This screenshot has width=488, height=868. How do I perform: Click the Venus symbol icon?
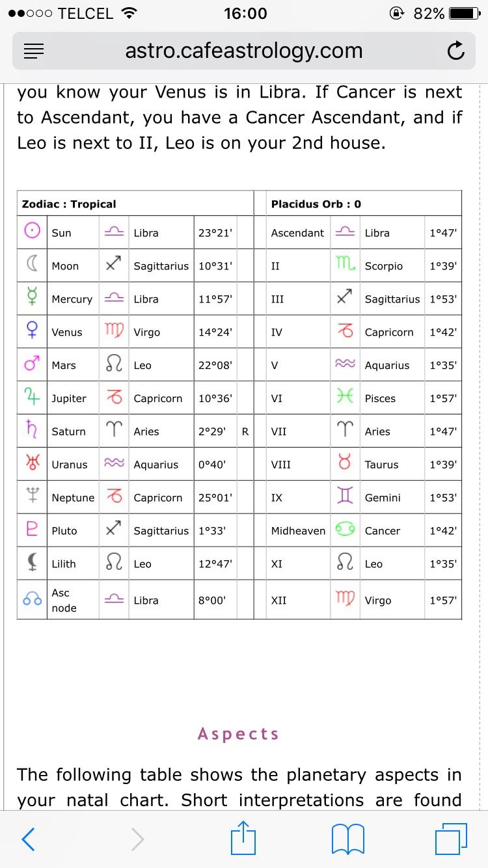(32, 331)
